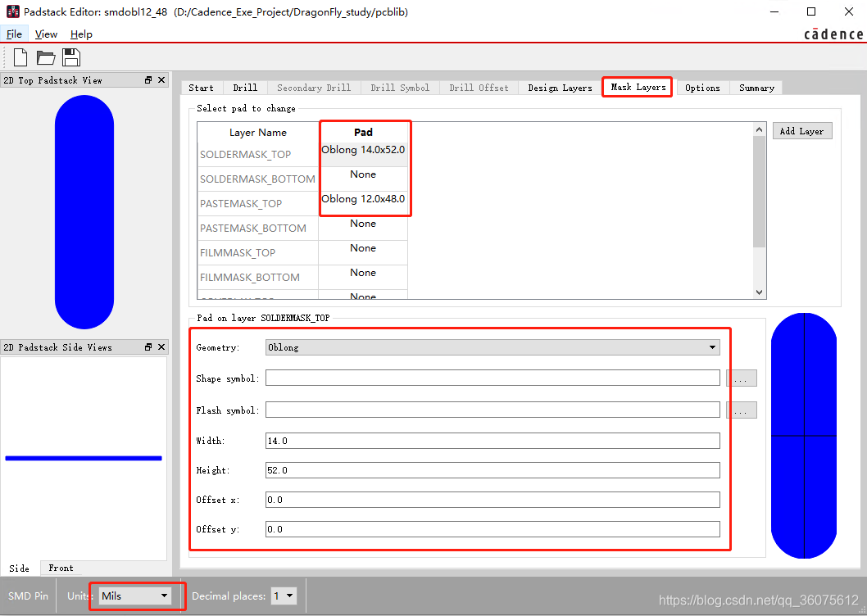Select the PASTEMASK_TOP pad cell
This screenshot has width=867, height=616.
363,200
